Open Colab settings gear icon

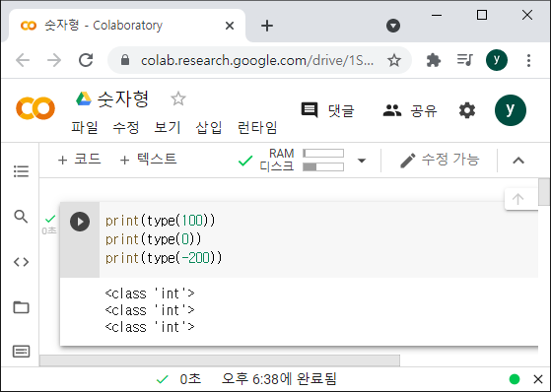click(467, 111)
